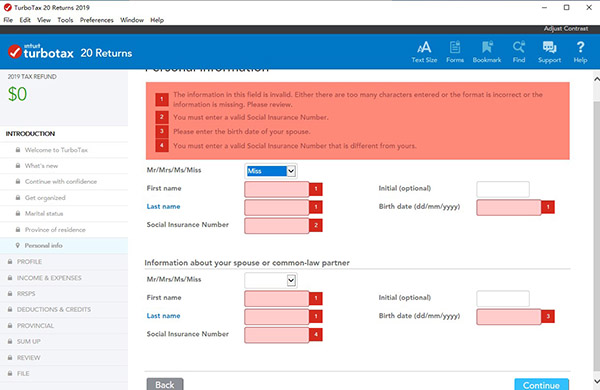
Task: Click into spouse Initial (optional) field
Action: coord(503,298)
